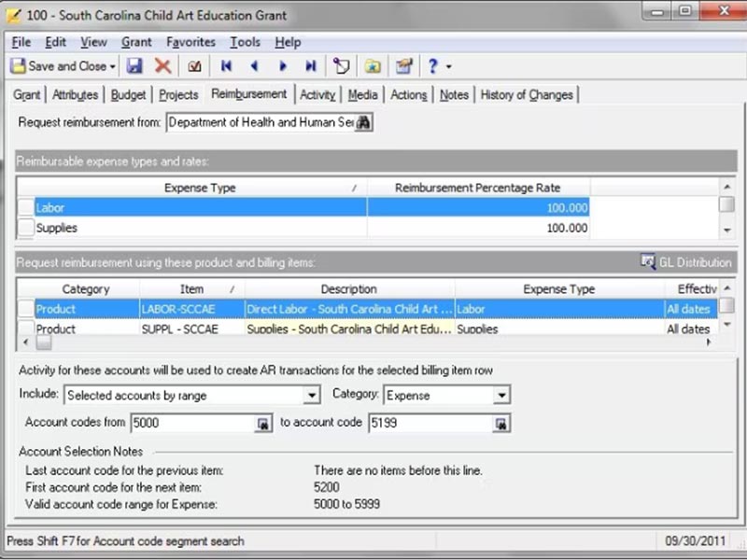
Task: Open the Save and Close dropdown arrow
Action: pyautogui.click(x=113, y=66)
